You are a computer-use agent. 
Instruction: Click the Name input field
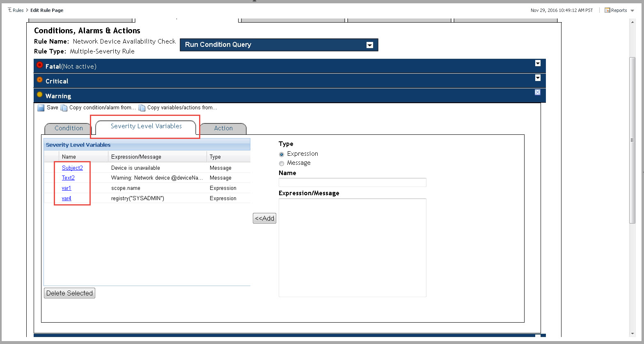point(352,182)
